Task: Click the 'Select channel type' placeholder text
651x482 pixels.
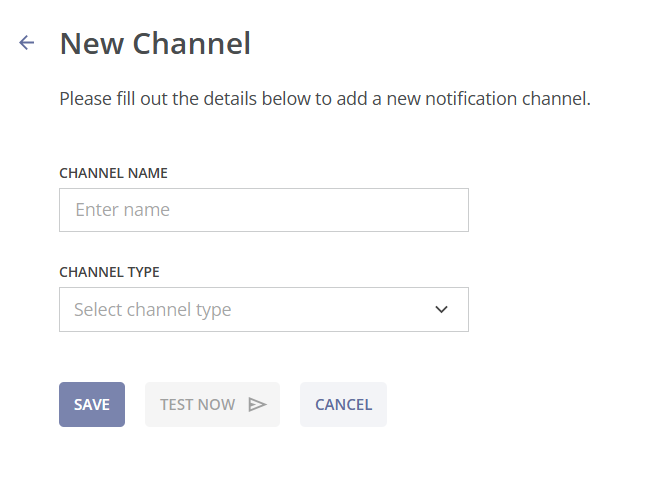Action: click(x=152, y=310)
